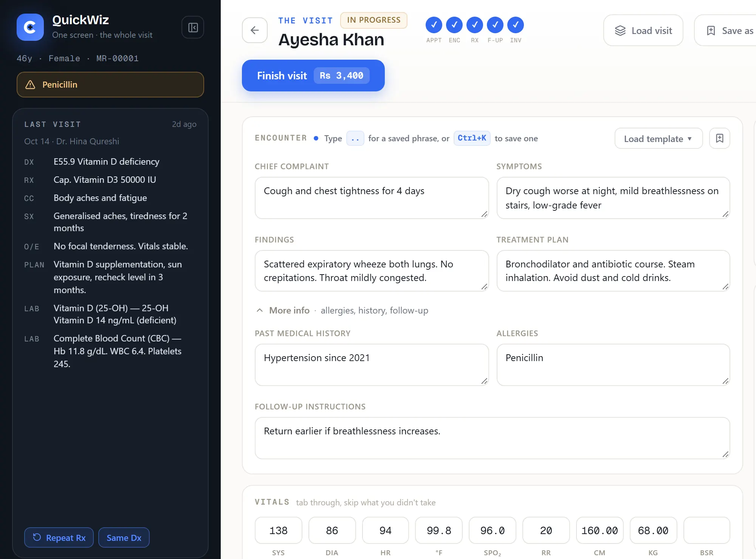This screenshot has height=559, width=756.
Task: Click the MR-00001 record number
Action: point(118,59)
